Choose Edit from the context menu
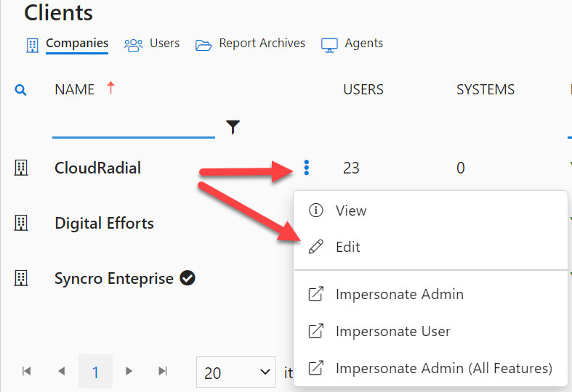The height and width of the screenshot is (392, 572). (x=430, y=247)
